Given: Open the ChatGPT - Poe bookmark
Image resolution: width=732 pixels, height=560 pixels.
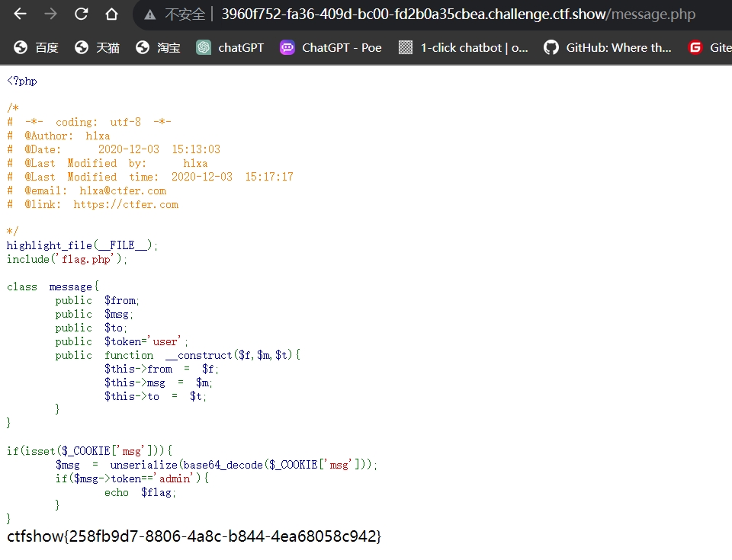Looking at the screenshot, I should tap(330, 47).
